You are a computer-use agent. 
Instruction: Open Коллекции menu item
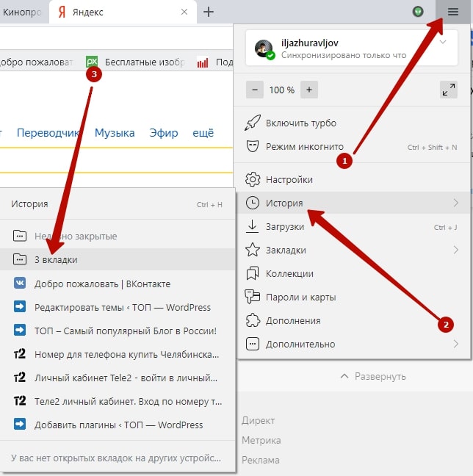coord(289,273)
